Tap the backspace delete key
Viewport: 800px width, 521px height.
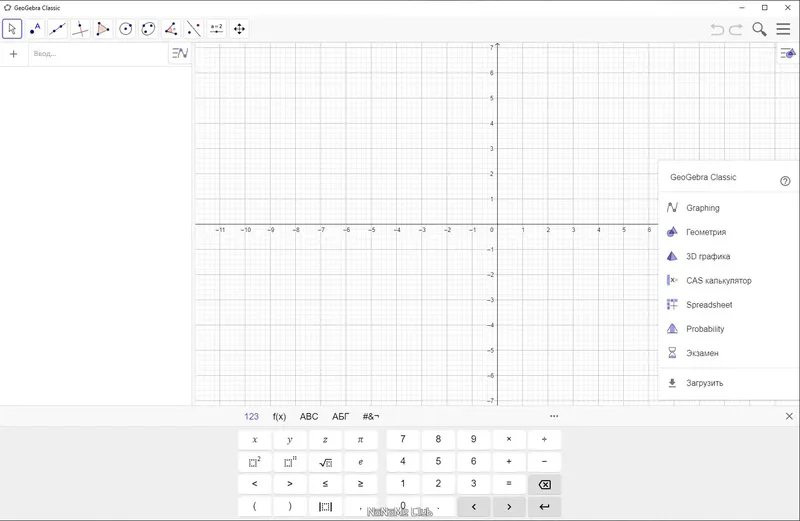pos(544,484)
